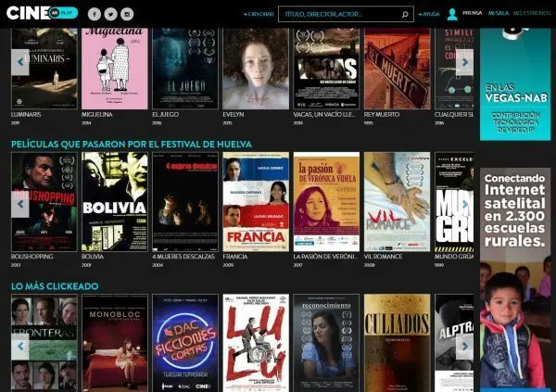Go to next films in the Luminaris row

[464, 62]
